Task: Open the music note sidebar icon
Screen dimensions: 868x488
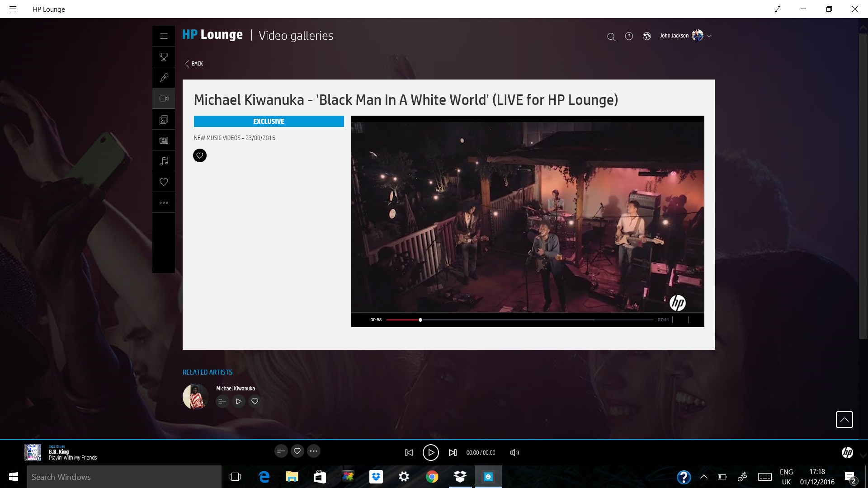Action: pos(164,161)
